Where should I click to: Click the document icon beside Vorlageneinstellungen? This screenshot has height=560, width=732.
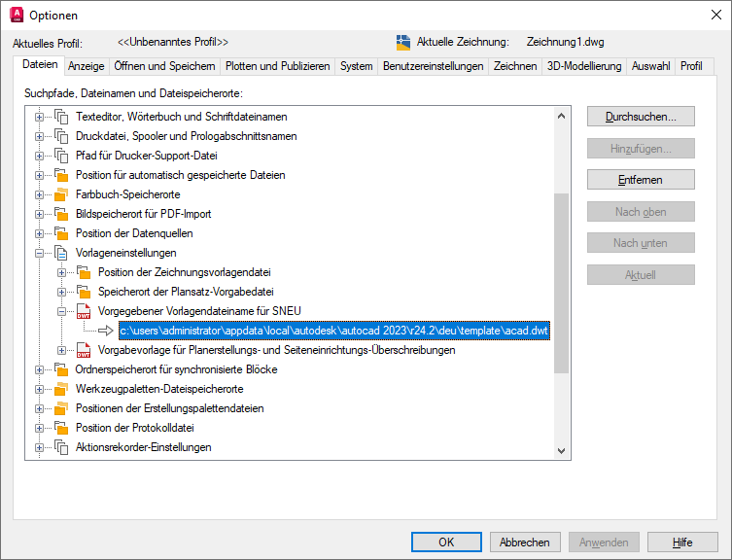tap(61, 253)
